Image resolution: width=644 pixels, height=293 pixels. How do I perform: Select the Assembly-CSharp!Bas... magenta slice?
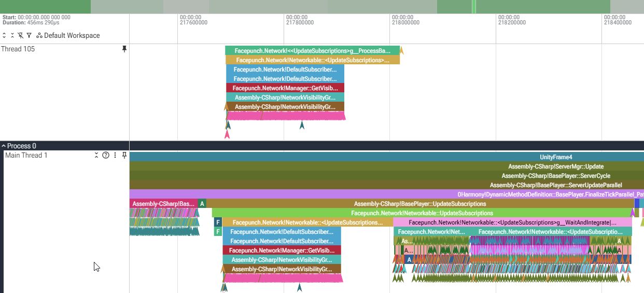tap(163, 204)
